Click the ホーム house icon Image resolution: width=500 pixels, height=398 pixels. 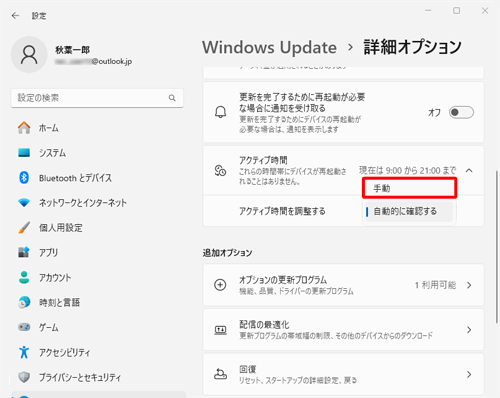[x=24, y=128]
